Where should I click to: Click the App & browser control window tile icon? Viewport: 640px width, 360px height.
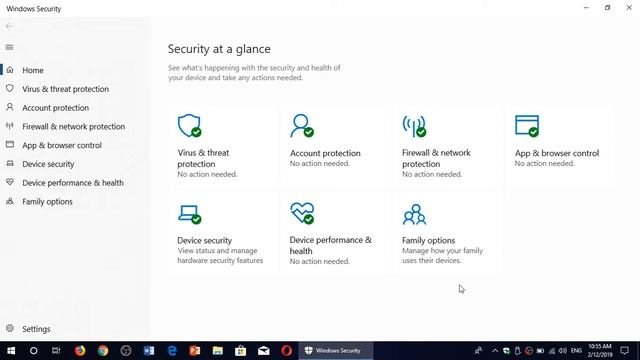tap(527, 126)
